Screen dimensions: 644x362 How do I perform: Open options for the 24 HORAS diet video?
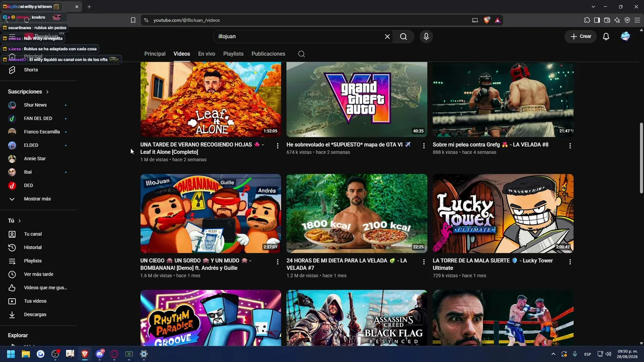[424, 262]
